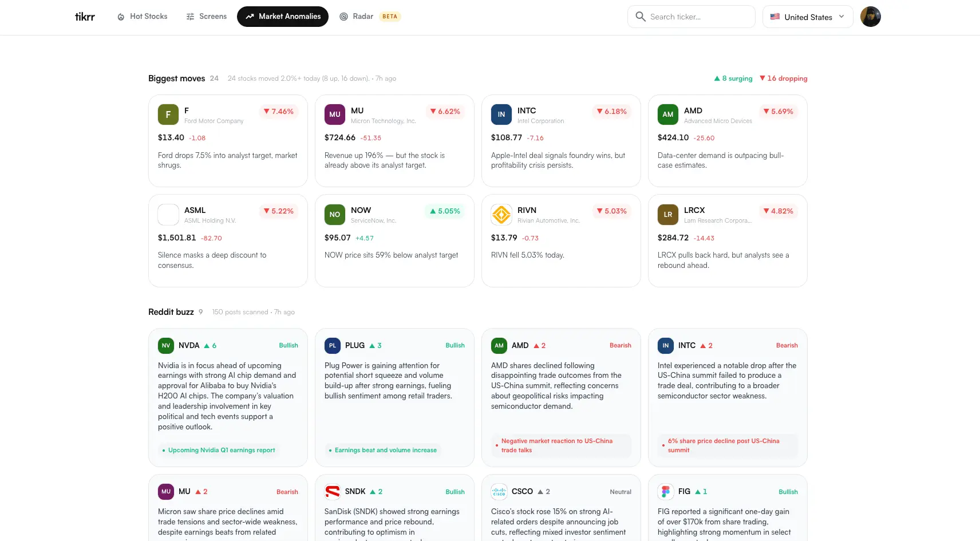The image size is (980, 541).
Task: Filter by 16 dropping stocks
Action: click(784, 78)
